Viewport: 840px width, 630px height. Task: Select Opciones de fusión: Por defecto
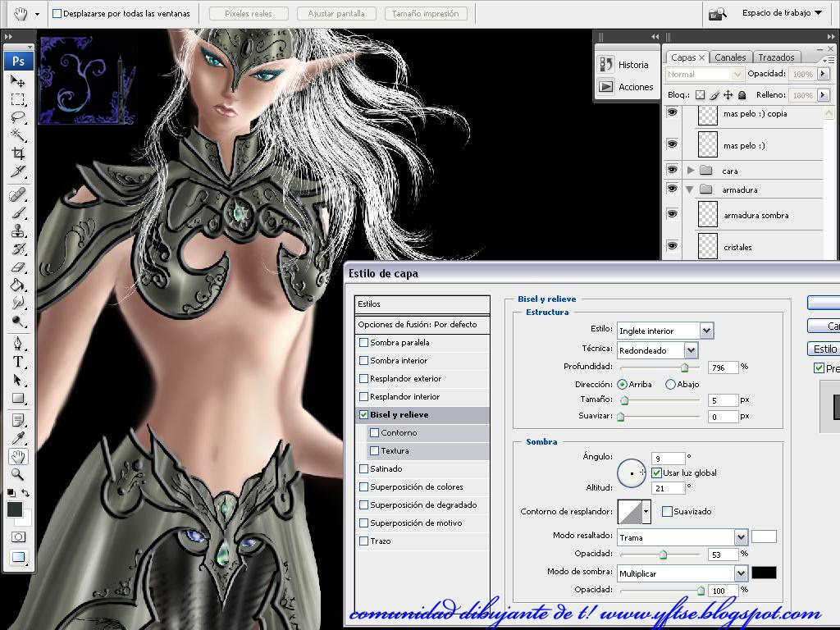click(x=422, y=325)
